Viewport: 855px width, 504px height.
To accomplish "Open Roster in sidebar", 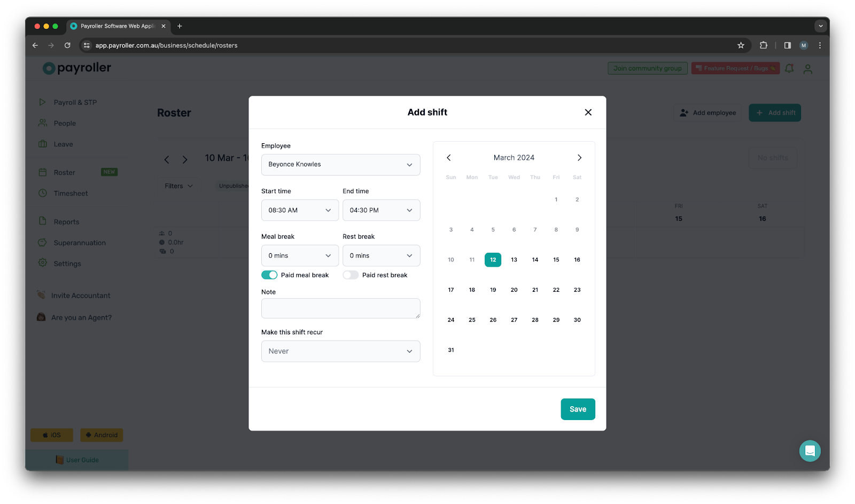I will [64, 172].
